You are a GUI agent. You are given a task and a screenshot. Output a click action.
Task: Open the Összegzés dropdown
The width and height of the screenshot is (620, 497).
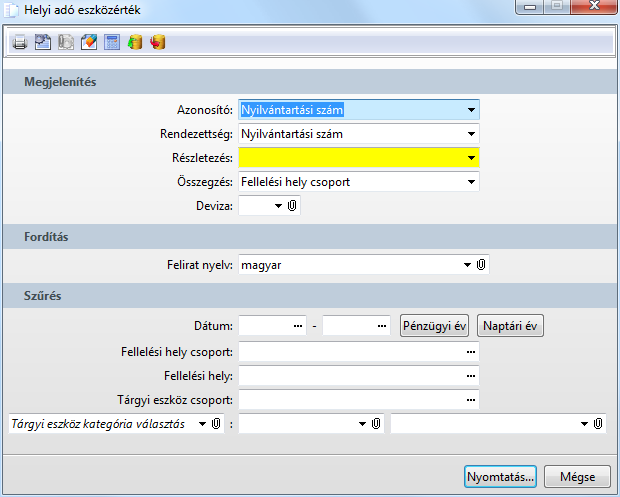tap(471, 182)
